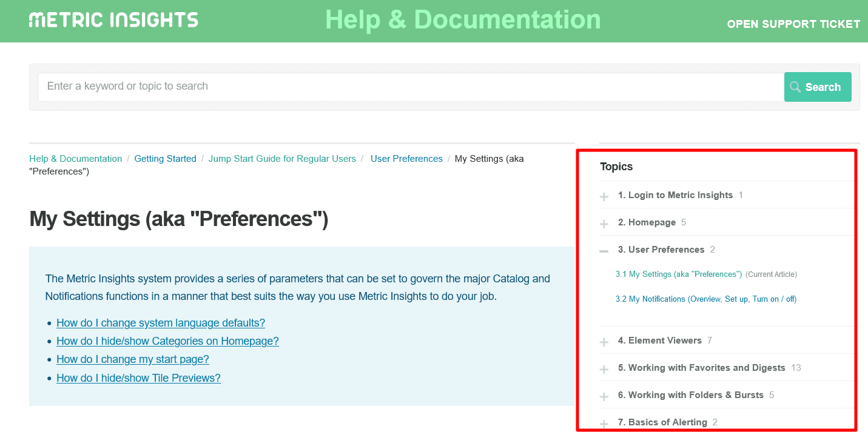Collapse the User Preferences topic
Viewport: 868px width, 432px height.
pyautogui.click(x=604, y=250)
